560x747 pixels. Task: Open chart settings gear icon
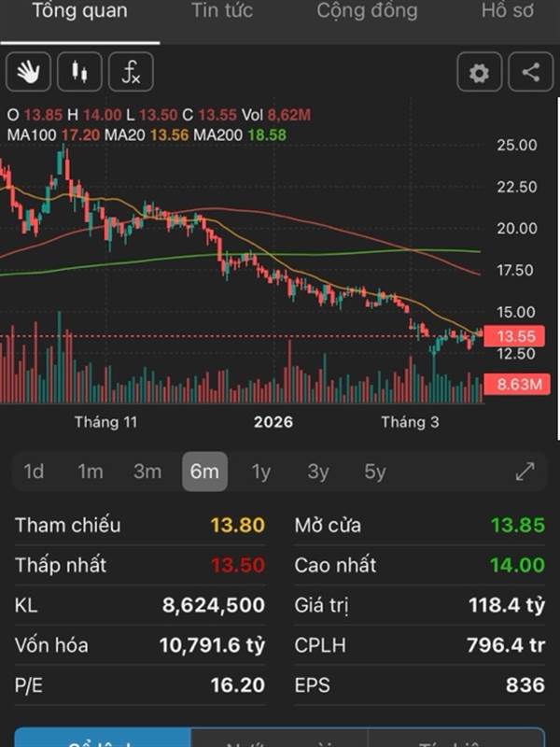pos(479,72)
